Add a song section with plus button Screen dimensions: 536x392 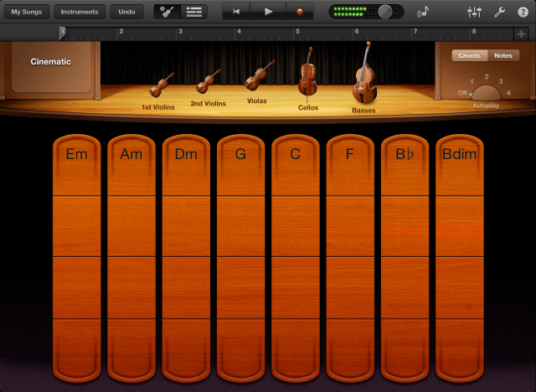(x=521, y=34)
